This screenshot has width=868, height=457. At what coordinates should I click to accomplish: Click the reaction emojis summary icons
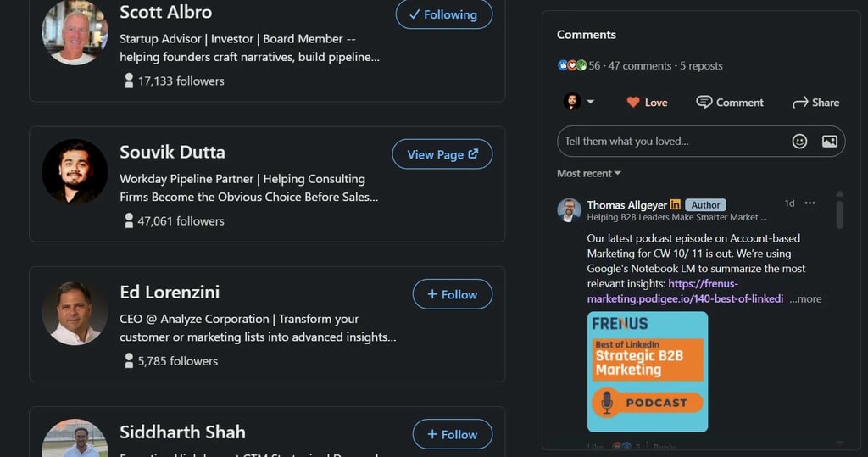pos(572,65)
